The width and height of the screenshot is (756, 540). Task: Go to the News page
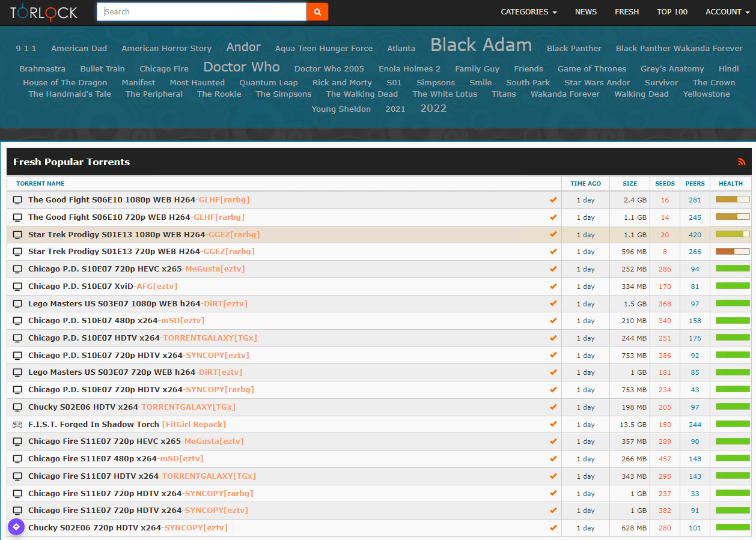586,11
